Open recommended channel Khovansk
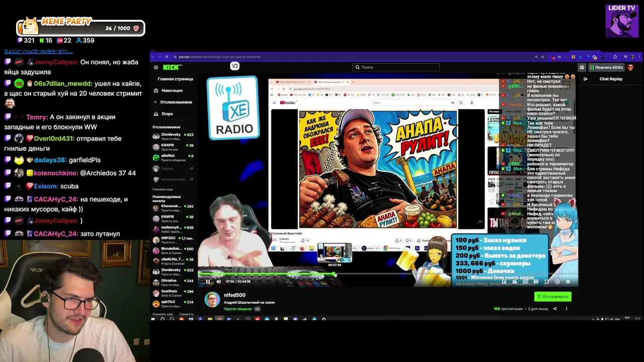This screenshot has height=362, width=644. click(174, 208)
